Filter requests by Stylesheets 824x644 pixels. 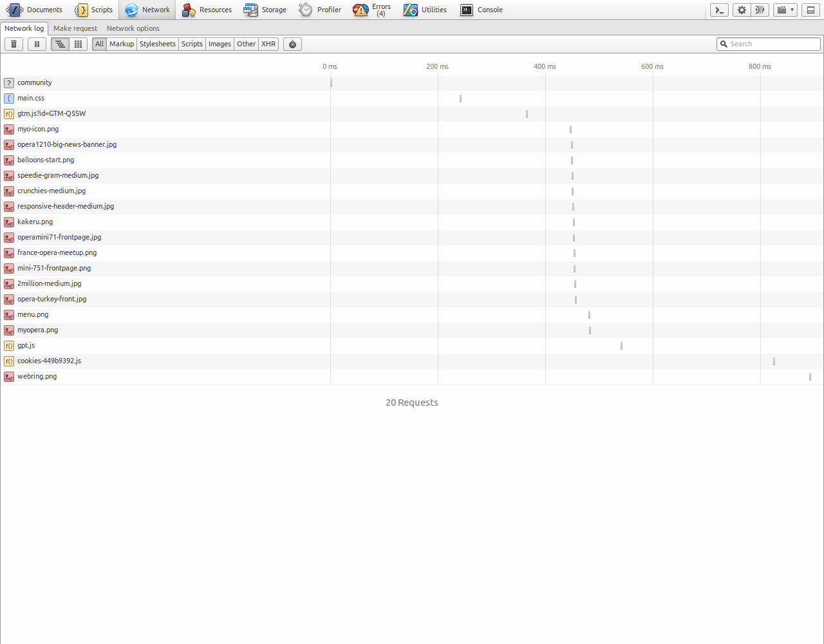click(158, 44)
